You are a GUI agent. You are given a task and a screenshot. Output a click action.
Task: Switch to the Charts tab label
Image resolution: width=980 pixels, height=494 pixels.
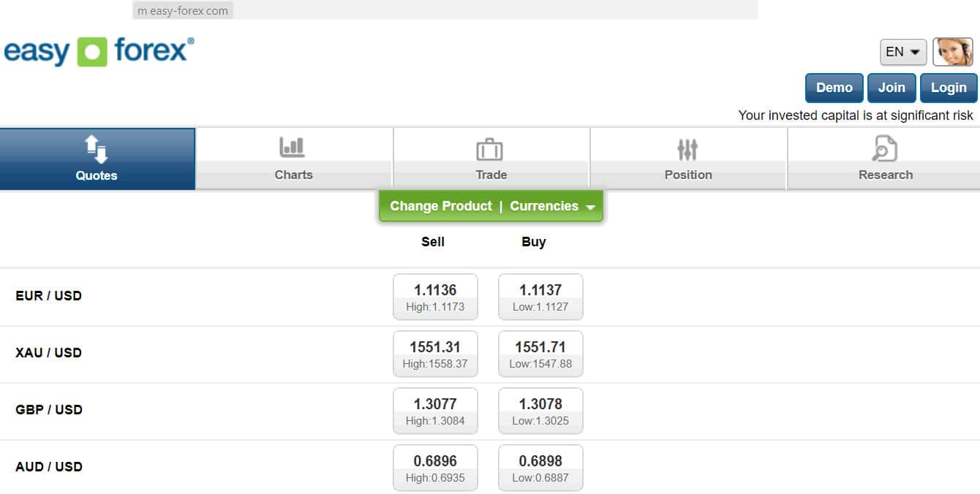click(x=293, y=175)
